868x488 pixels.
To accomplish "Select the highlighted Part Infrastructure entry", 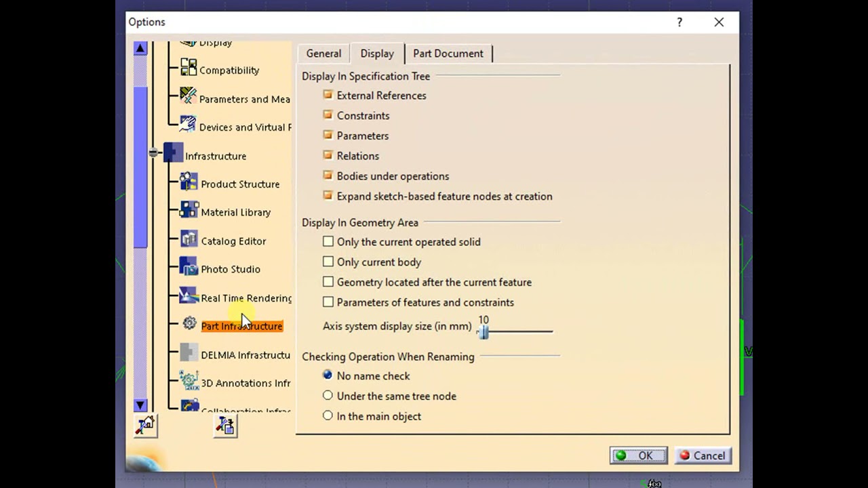I will coord(241,326).
